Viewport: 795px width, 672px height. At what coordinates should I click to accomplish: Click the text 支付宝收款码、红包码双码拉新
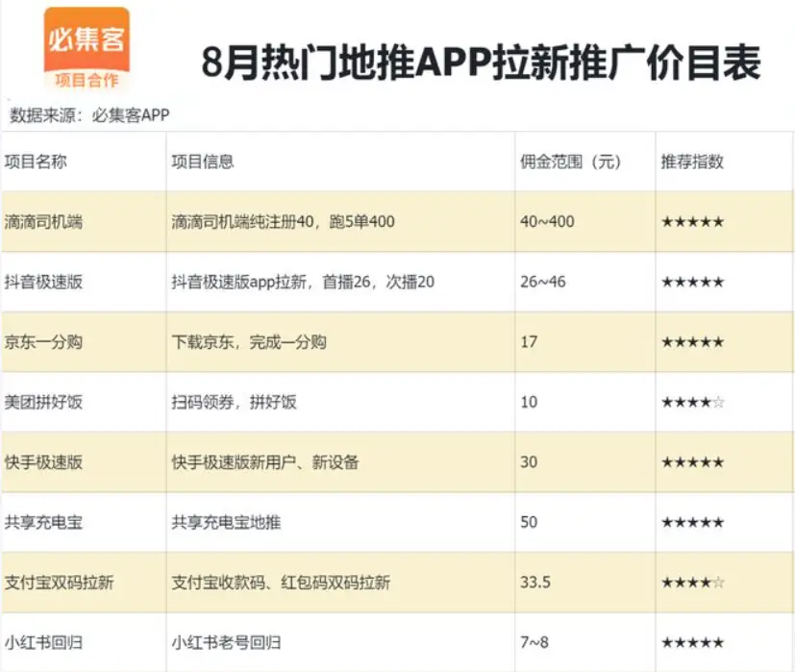281,583
